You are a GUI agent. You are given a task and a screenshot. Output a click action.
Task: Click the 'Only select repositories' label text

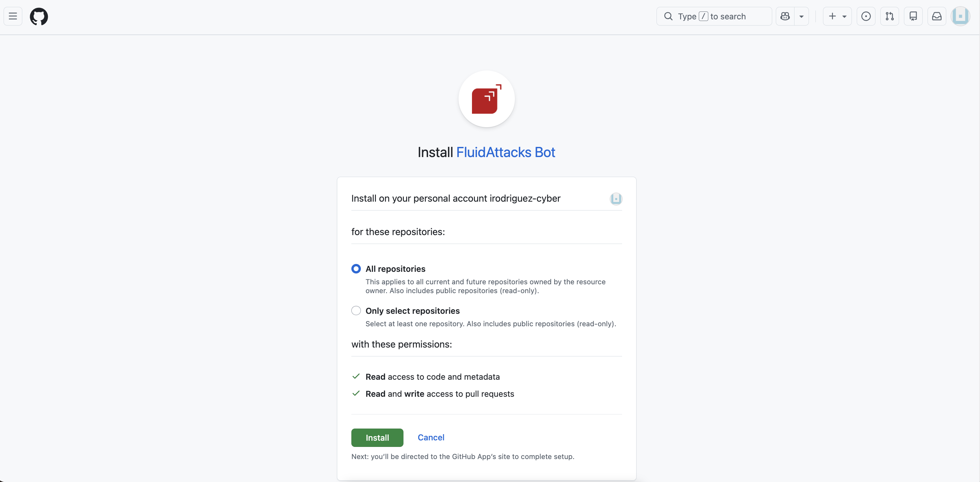[x=412, y=311]
